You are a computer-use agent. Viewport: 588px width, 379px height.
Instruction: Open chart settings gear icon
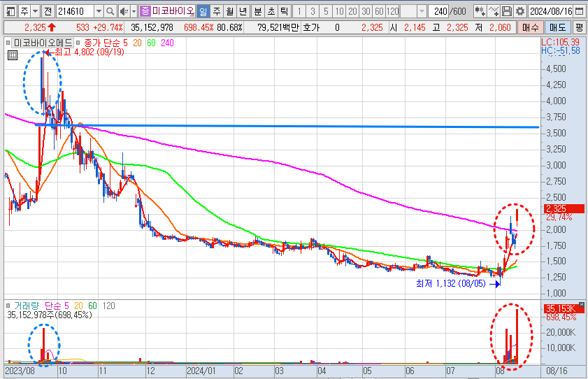pyautogui.click(x=519, y=11)
